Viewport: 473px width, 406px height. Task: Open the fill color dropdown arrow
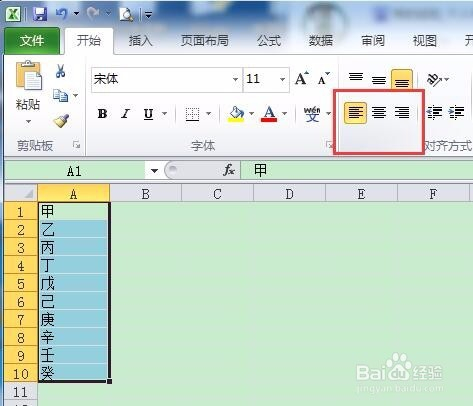[252, 114]
